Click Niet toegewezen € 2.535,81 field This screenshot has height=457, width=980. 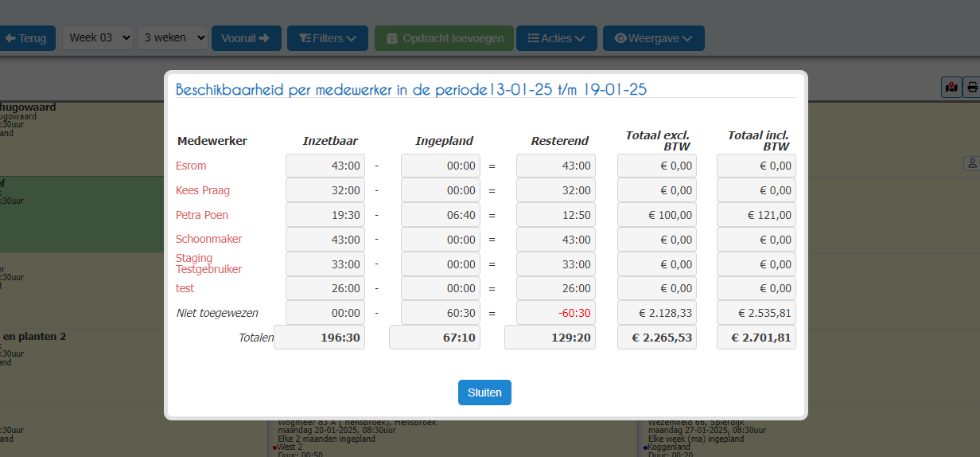coord(756,313)
